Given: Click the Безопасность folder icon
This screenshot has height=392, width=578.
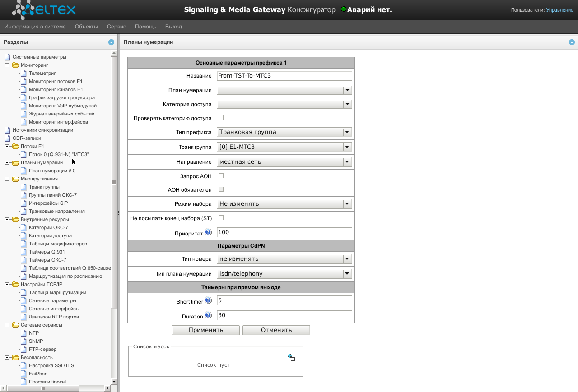Looking at the screenshot, I should coord(15,358).
